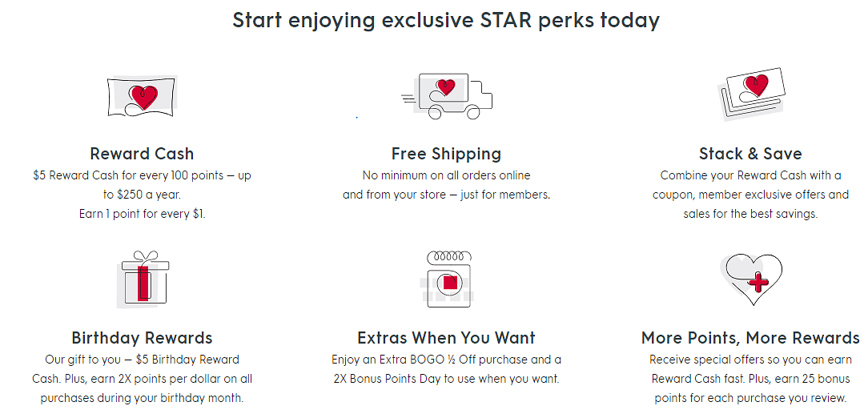Viewport: 868px width, 410px height.
Task: Click the 'No minimum on all orders online' text
Action: pos(446,175)
